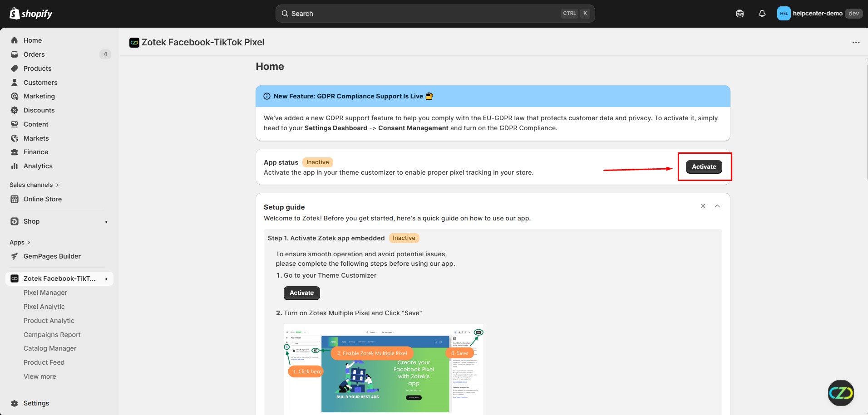Click Activate under Theme Customizer step
This screenshot has width=868, height=415.
pos(302,293)
